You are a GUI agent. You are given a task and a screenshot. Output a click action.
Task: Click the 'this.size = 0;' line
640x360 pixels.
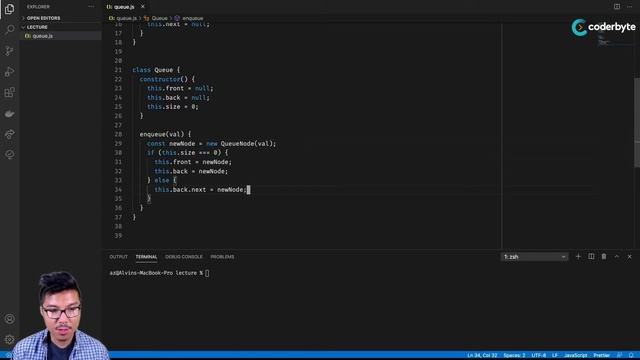pyautogui.click(x=173, y=107)
